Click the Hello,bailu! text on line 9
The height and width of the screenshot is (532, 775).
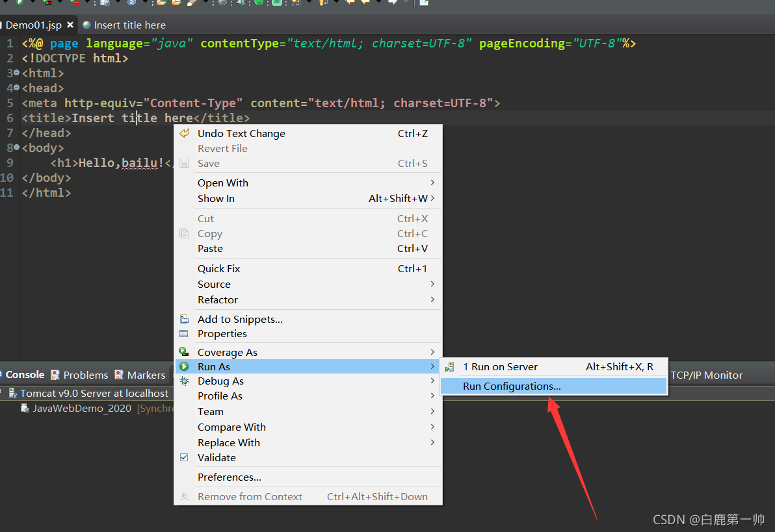pos(121,163)
